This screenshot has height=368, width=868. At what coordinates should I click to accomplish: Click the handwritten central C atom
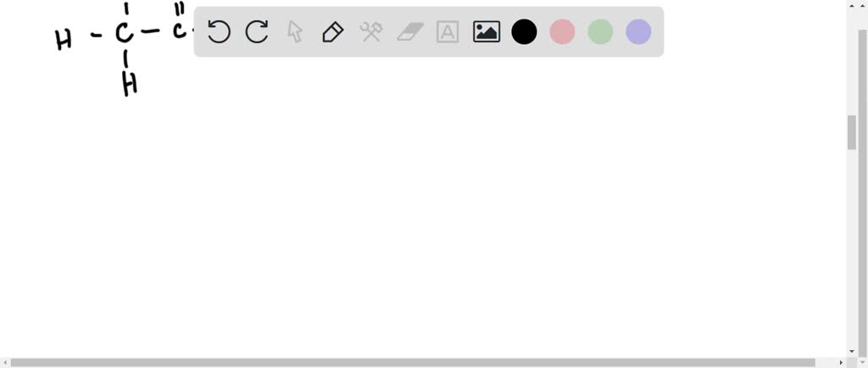pos(124,34)
